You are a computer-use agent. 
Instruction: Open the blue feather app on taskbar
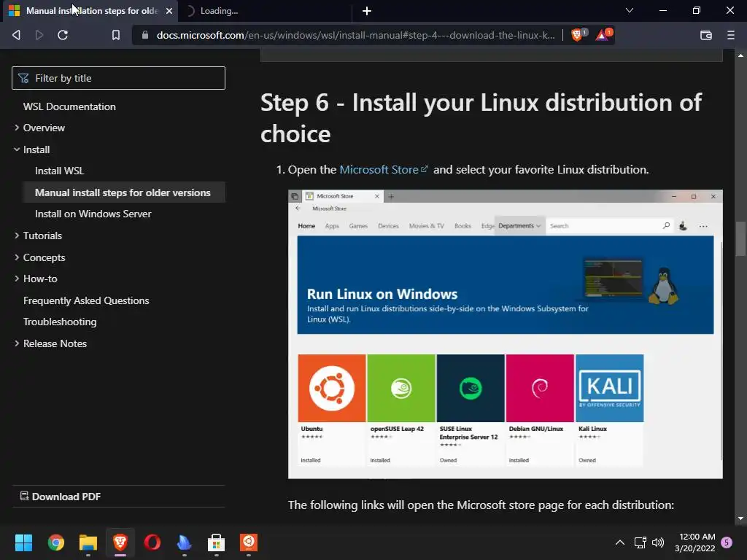[x=185, y=542]
